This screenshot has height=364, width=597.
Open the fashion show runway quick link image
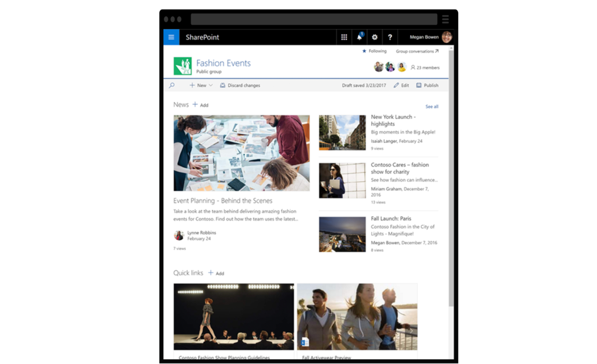tap(234, 316)
